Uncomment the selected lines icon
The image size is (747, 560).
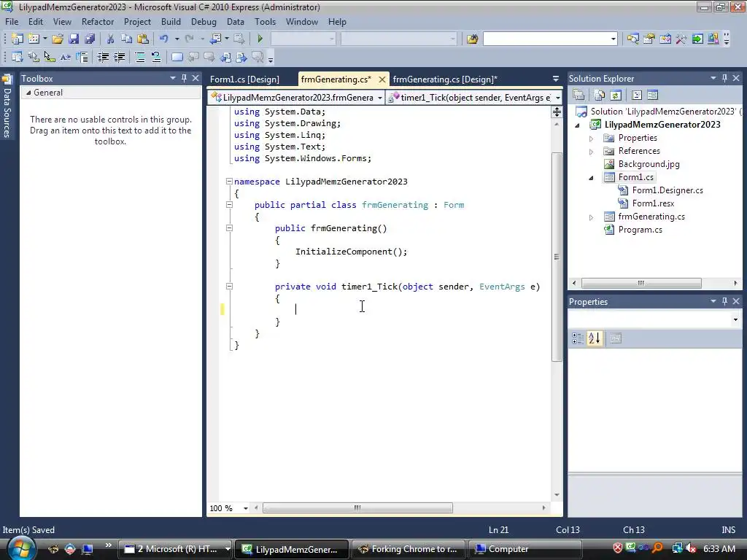(156, 57)
